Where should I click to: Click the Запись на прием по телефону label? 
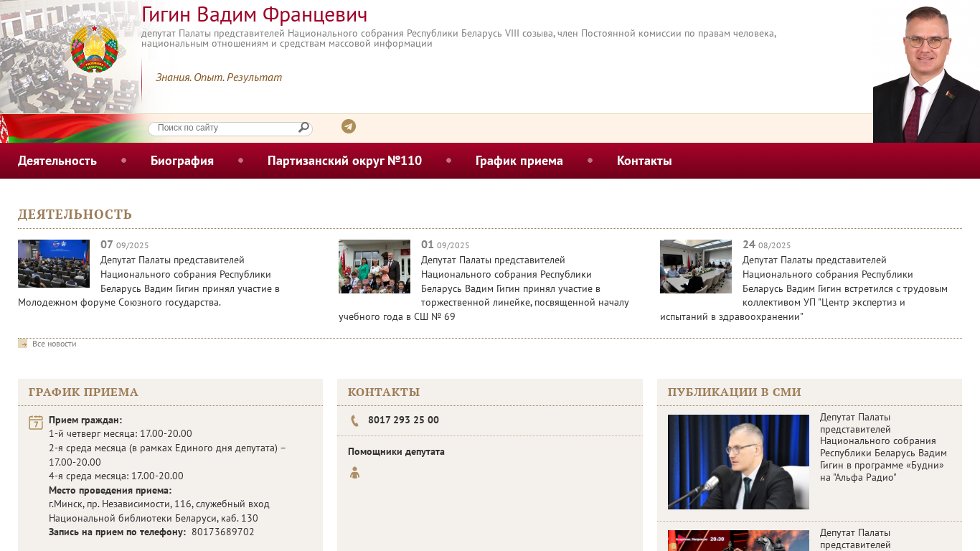pos(118,532)
